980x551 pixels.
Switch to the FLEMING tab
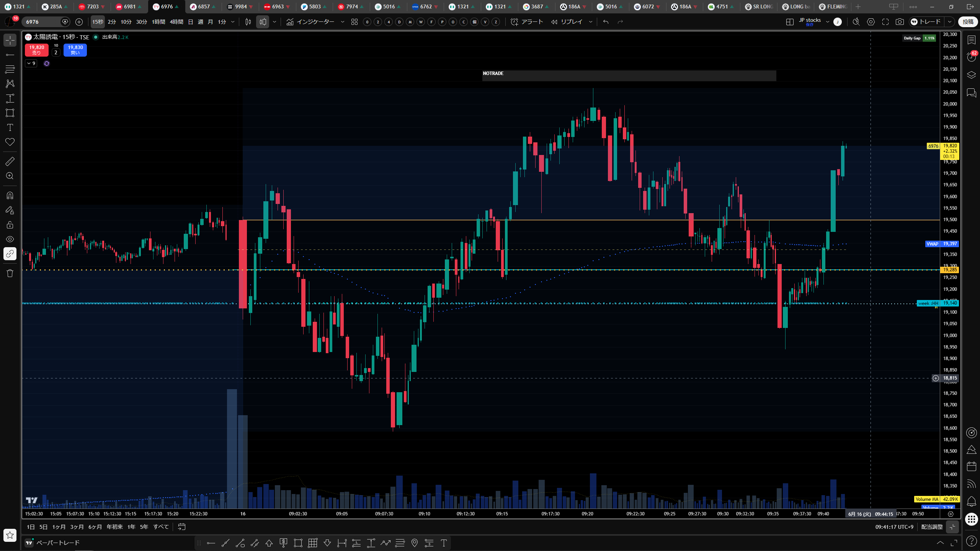(833, 7)
